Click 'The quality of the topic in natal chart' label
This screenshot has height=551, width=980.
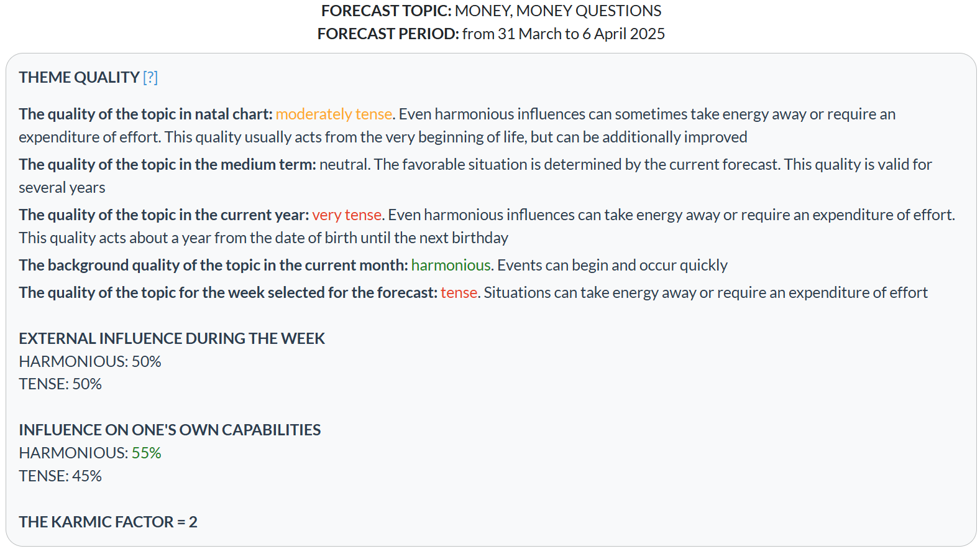(x=145, y=114)
